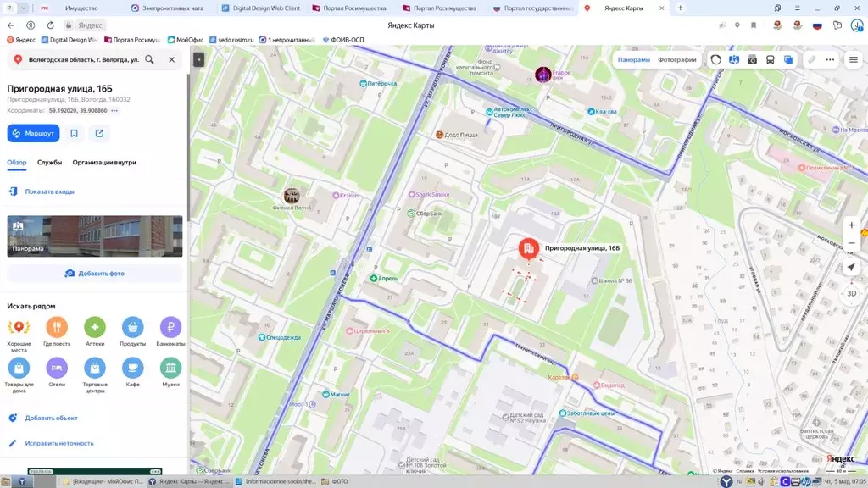Activate the ruler measurement tool
Screen dimensions: 868x488
point(812,59)
